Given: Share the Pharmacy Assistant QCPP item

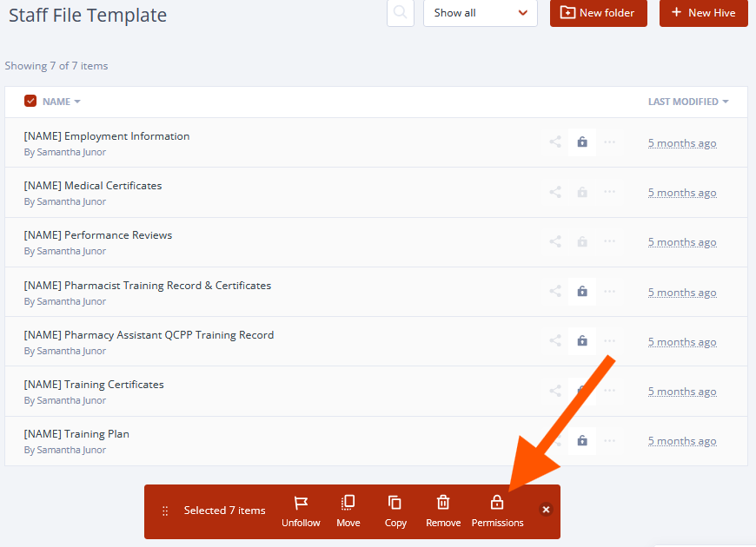Looking at the screenshot, I should pyautogui.click(x=555, y=340).
